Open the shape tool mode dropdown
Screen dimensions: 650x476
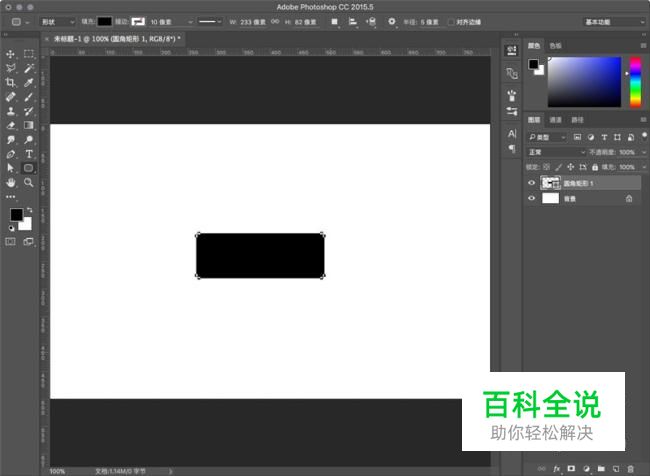pyautogui.click(x=58, y=22)
